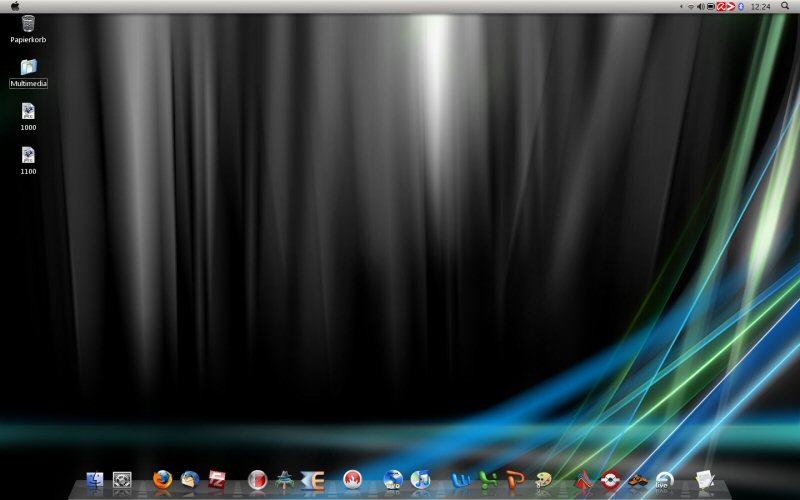The width and height of the screenshot is (800, 500).
Task: Select the file named 1000
Action: point(28,111)
